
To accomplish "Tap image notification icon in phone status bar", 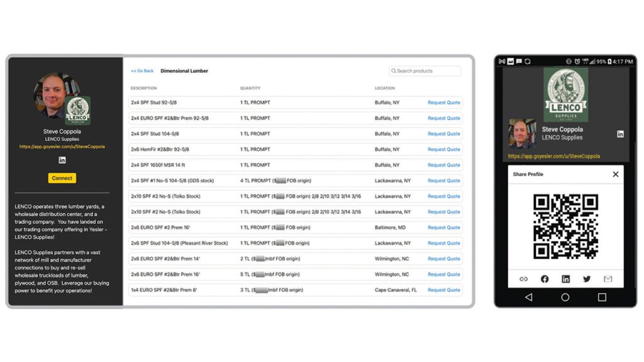I will [511, 62].
